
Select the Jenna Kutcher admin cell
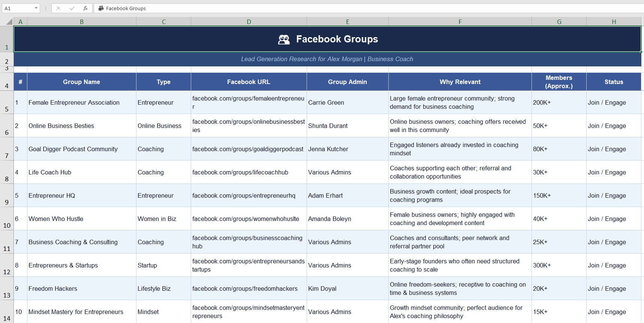pos(347,149)
